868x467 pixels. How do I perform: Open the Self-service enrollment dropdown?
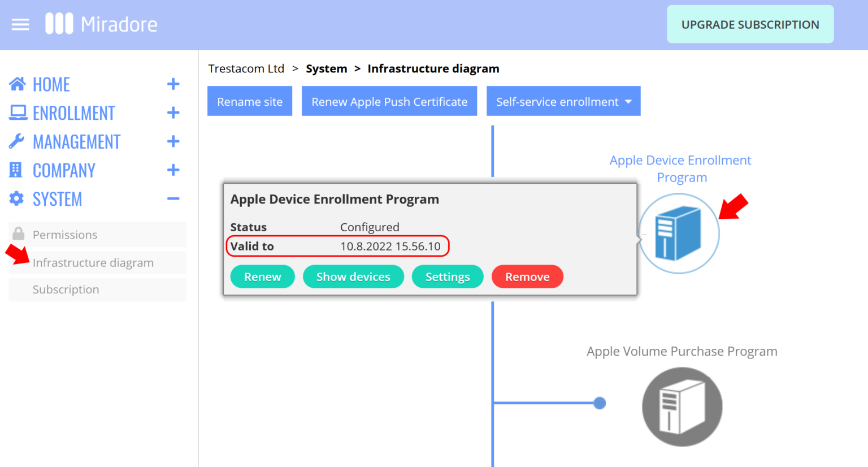click(x=563, y=101)
